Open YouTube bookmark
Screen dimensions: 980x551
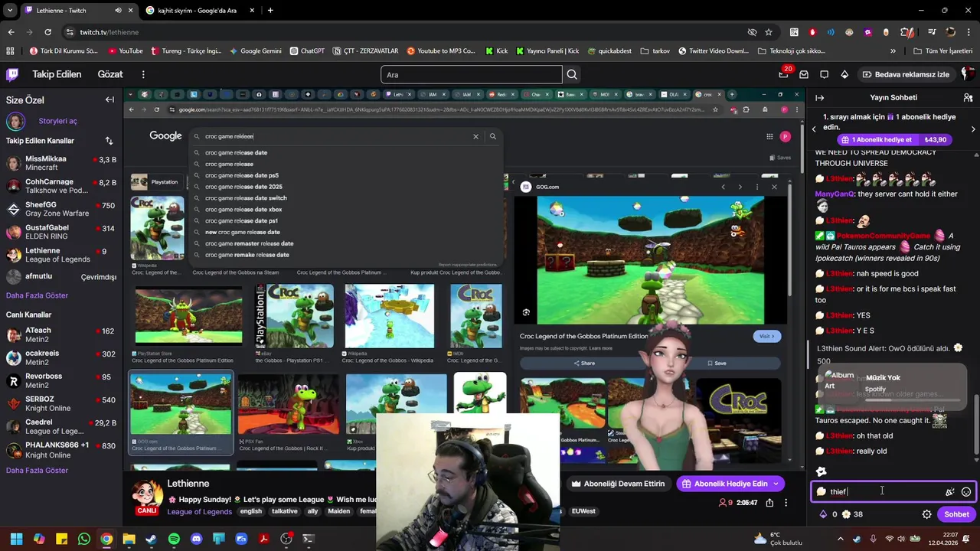[x=126, y=51]
